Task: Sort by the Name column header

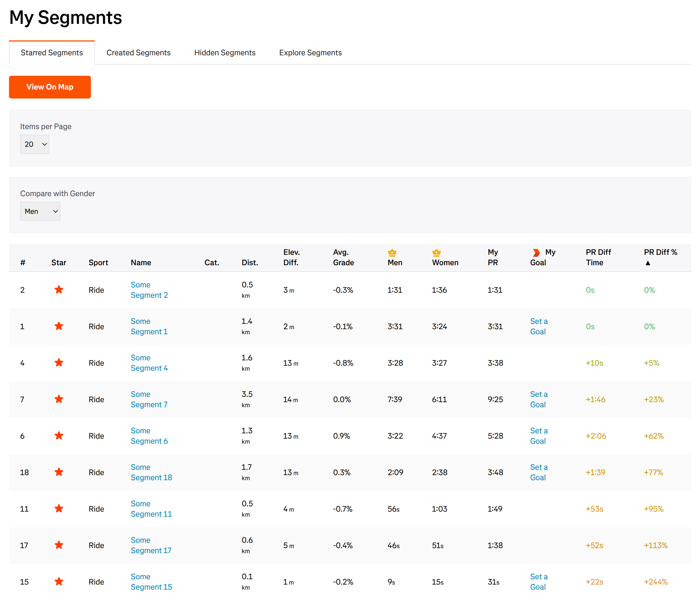Action: tap(141, 262)
